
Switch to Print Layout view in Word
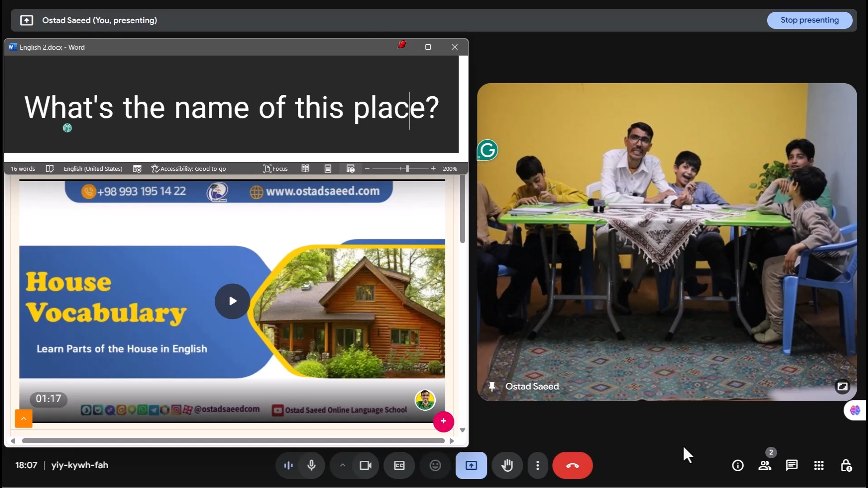pos(328,169)
